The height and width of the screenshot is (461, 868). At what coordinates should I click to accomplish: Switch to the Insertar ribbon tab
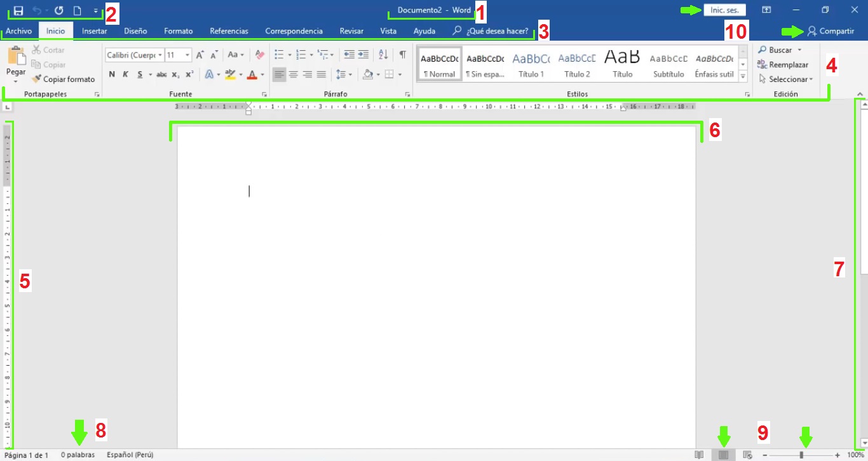coord(94,30)
